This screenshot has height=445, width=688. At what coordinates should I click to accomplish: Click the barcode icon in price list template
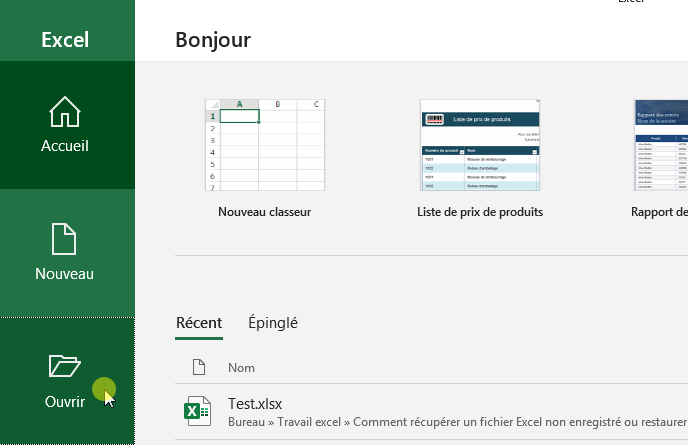pyautogui.click(x=435, y=119)
